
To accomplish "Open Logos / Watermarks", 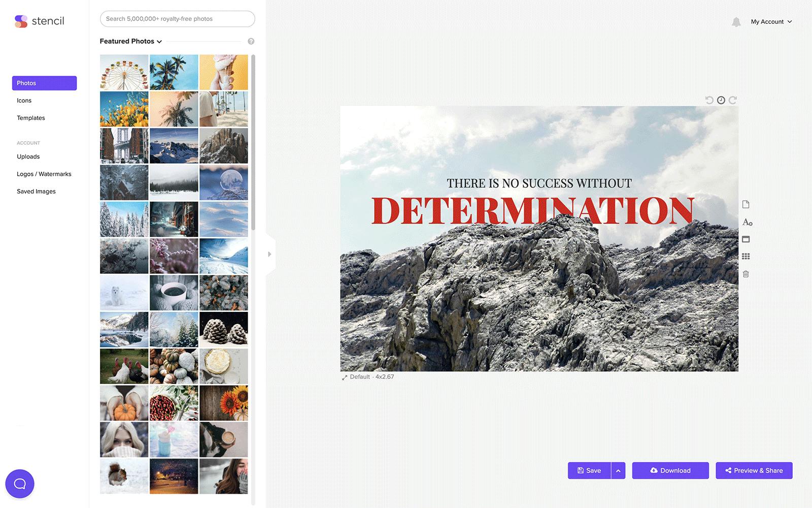I will point(44,174).
